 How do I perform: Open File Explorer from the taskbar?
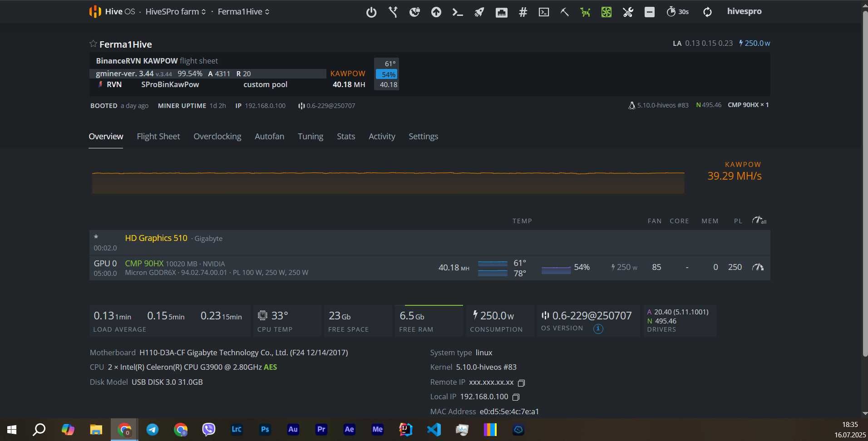coord(96,429)
